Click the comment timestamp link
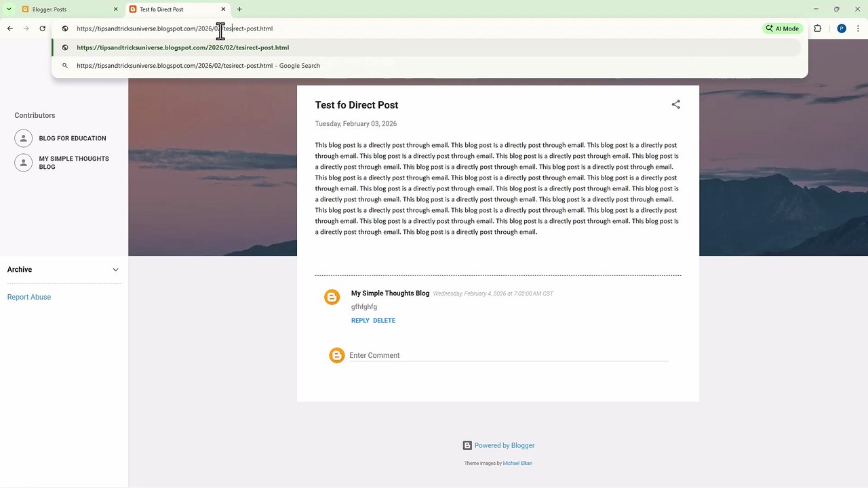This screenshot has width=868, height=488. coord(493,293)
